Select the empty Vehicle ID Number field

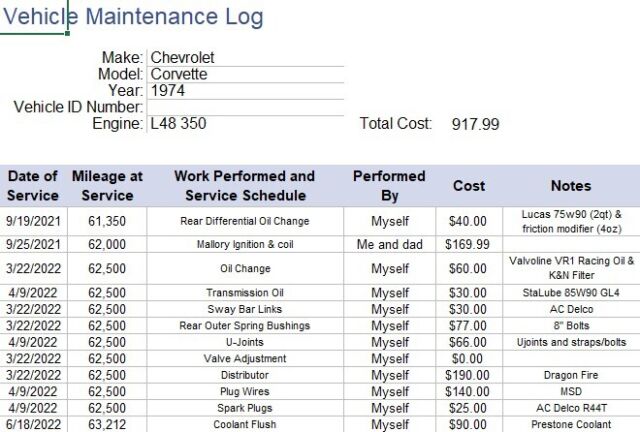245,107
